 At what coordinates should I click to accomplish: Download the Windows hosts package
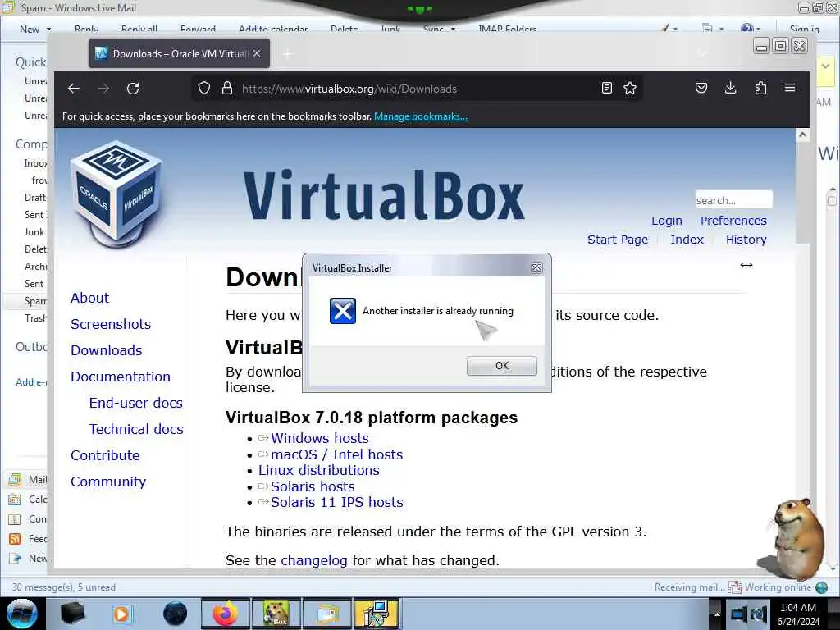pos(319,438)
